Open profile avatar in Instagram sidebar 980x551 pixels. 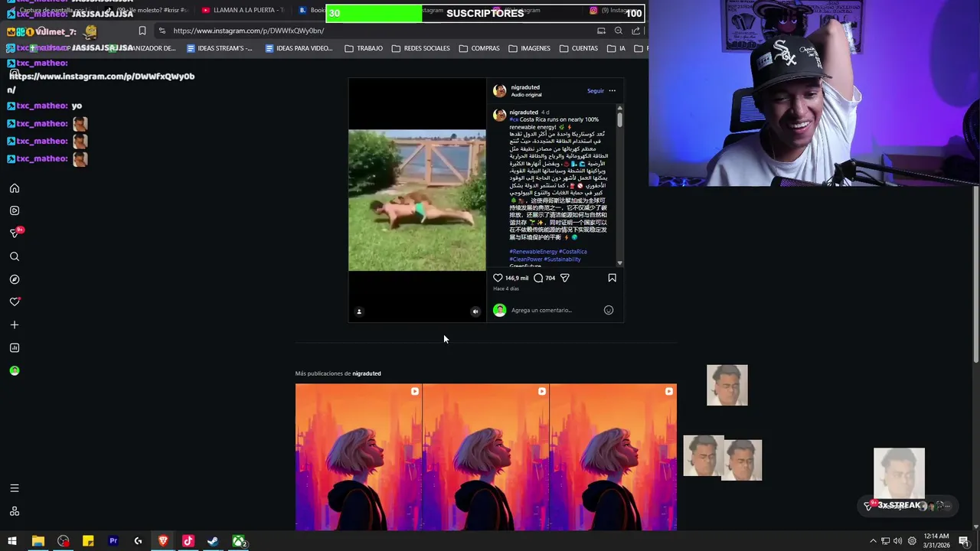coord(14,370)
